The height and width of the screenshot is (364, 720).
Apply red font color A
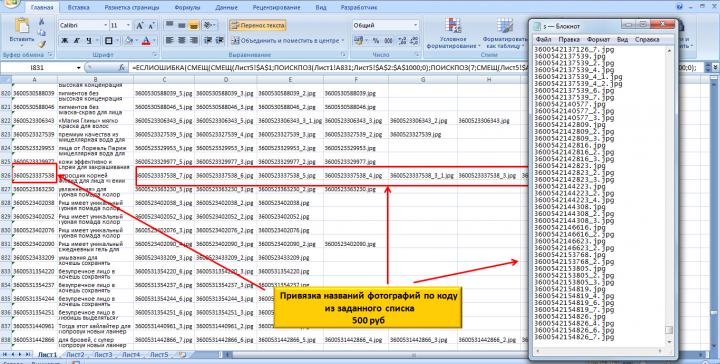coord(146,41)
